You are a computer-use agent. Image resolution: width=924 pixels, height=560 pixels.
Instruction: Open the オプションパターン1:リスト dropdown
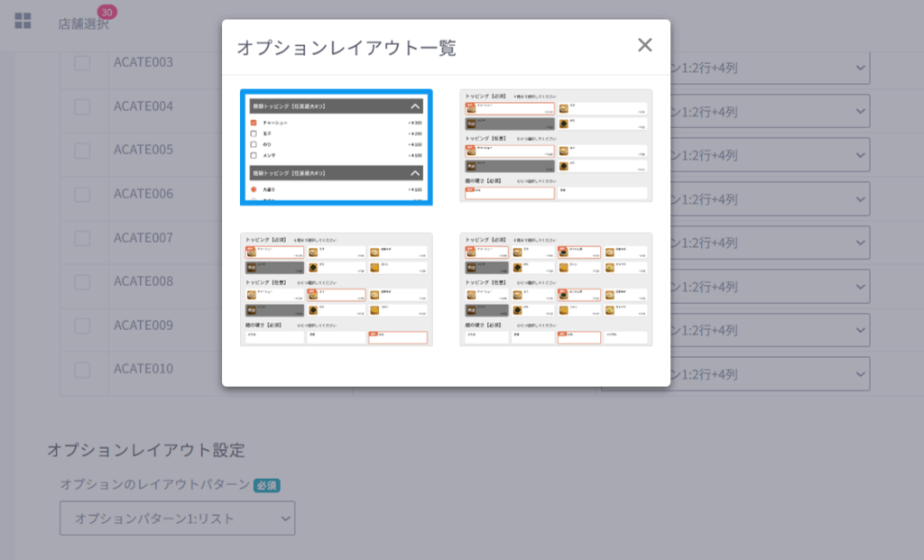point(177,518)
